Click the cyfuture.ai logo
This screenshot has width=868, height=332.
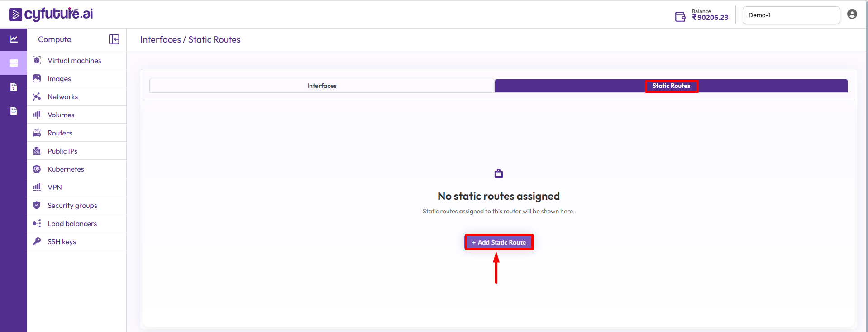(x=51, y=14)
